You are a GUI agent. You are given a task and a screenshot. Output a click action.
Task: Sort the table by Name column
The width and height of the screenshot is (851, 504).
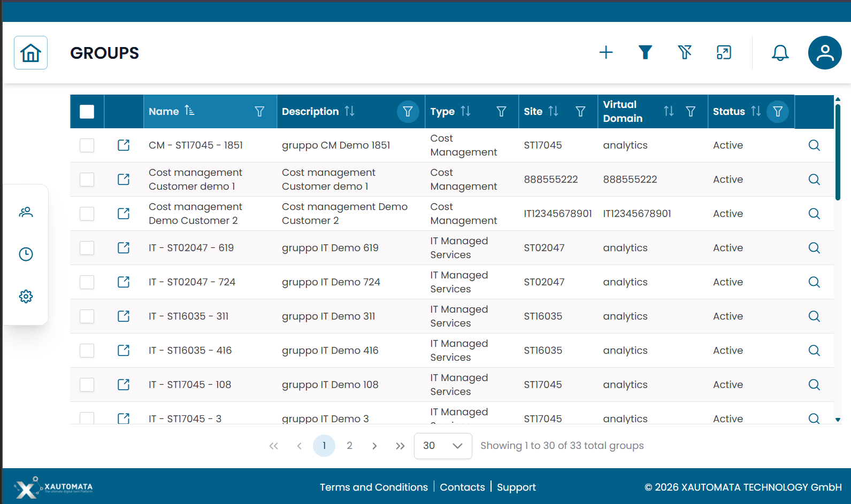[x=189, y=111]
